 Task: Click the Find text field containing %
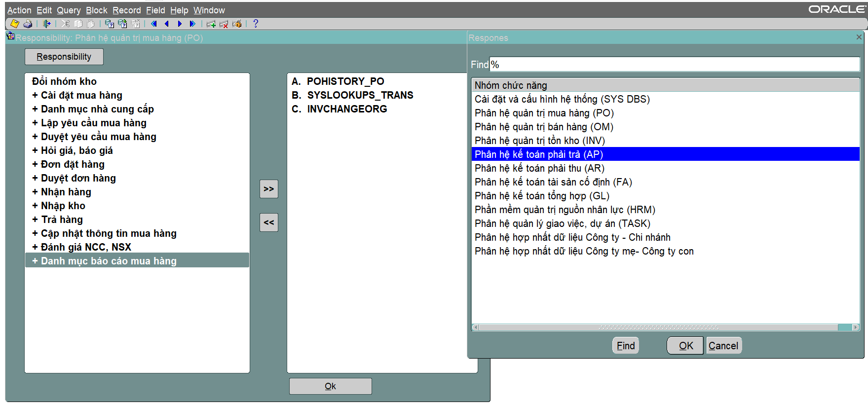pyautogui.click(x=675, y=65)
